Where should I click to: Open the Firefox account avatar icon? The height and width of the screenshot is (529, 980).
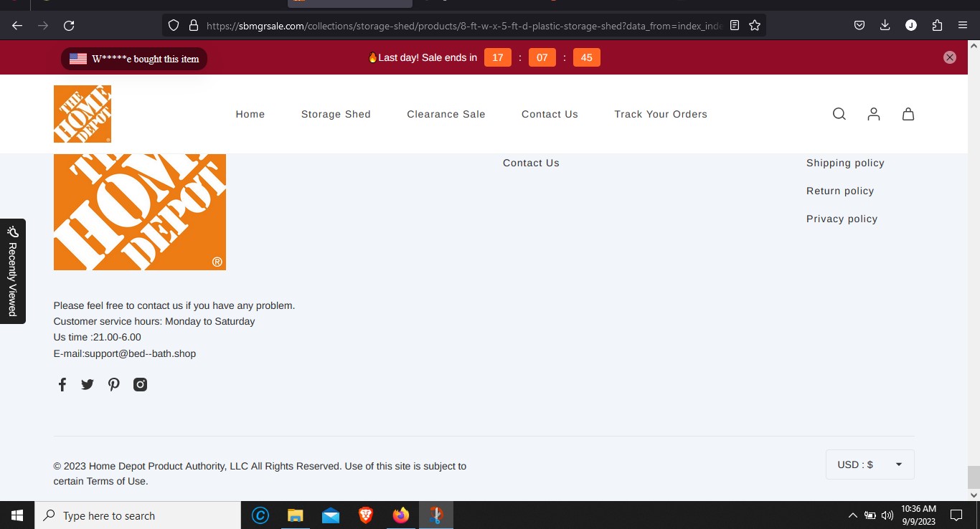click(911, 25)
